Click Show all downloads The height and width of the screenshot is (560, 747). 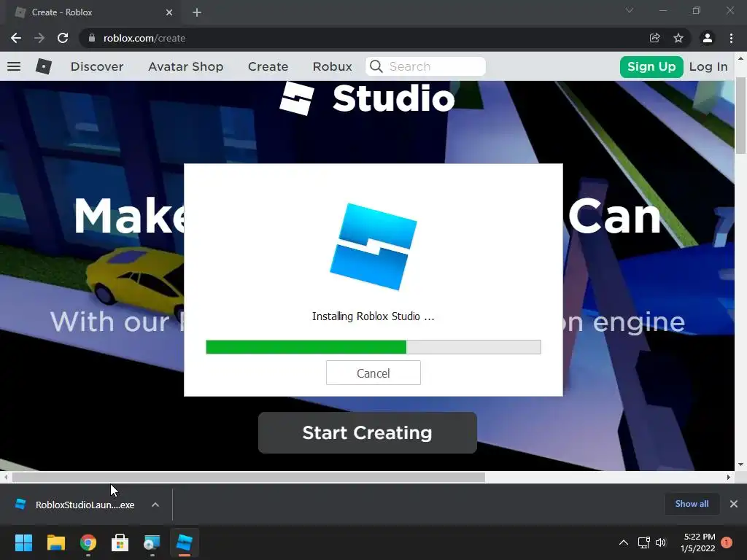(692, 504)
